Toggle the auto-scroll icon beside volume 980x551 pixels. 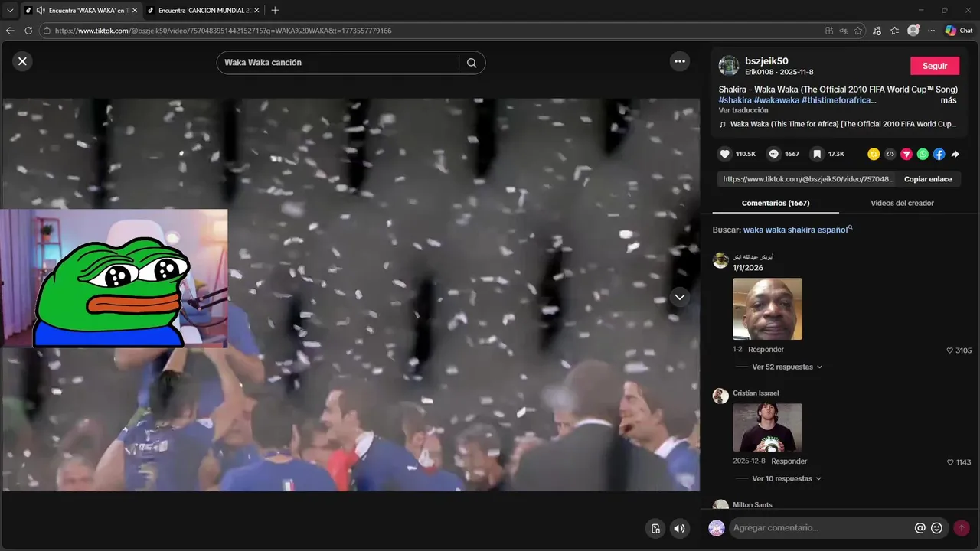tap(655, 528)
